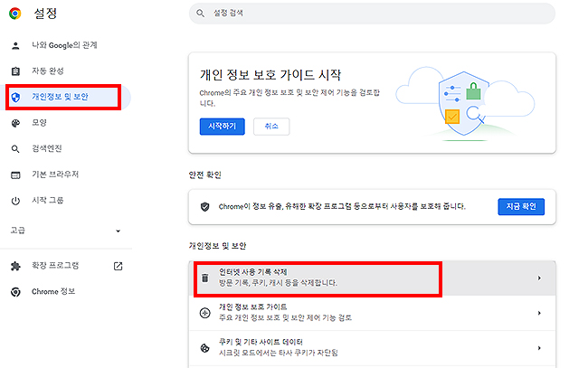Open the 나와 Google의 관계 menu item
The width and height of the screenshot is (588, 368).
tap(64, 45)
